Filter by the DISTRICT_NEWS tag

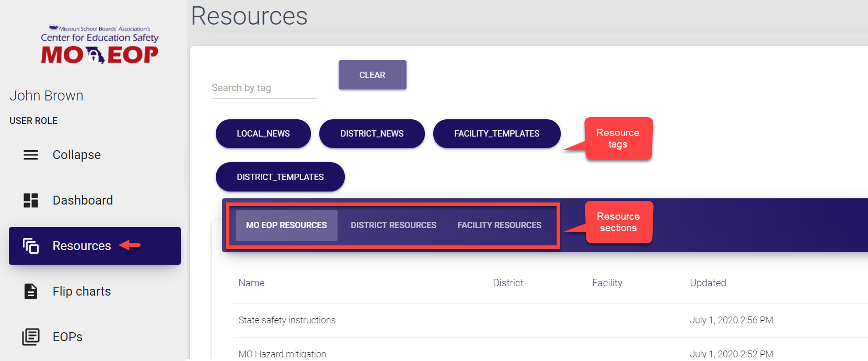pos(372,134)
